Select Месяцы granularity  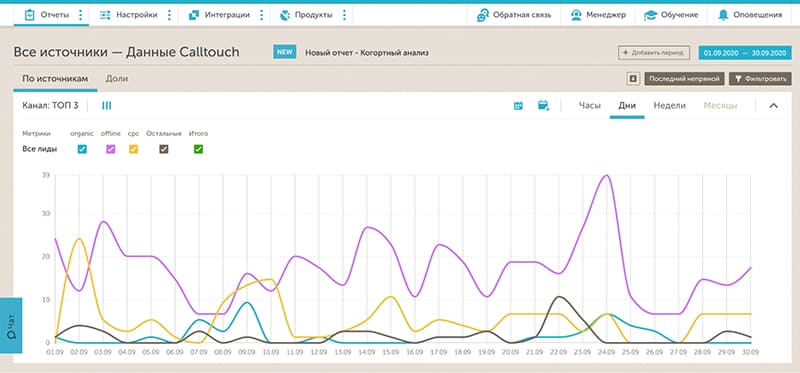click(720, 106)
